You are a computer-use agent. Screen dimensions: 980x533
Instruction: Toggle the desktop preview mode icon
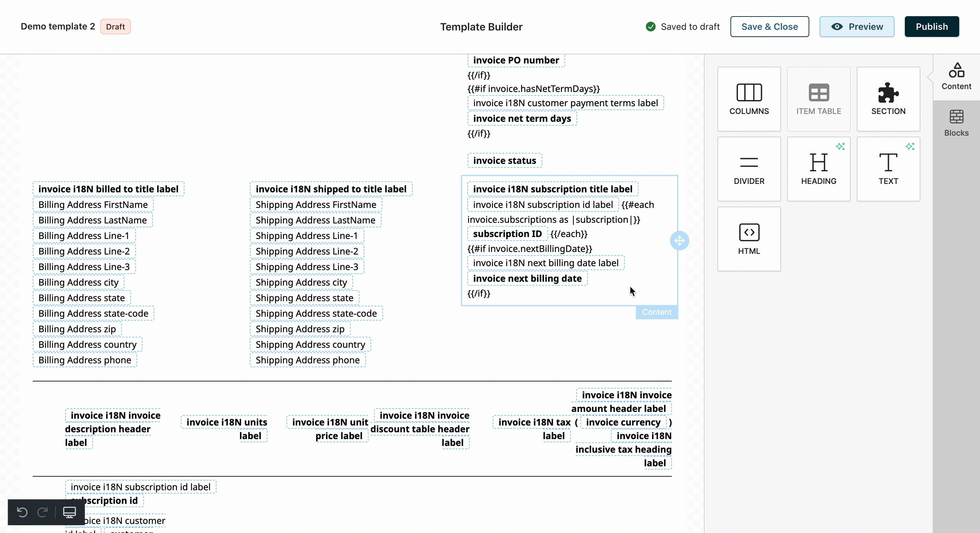point(69,512)
